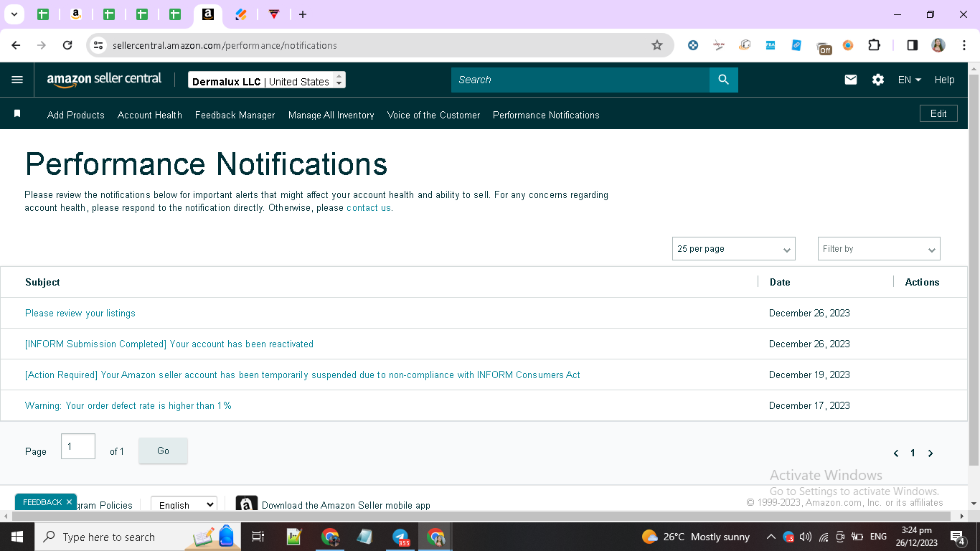Open Add Products in the navigation bar
This screenshot has width=980, height=551.
(x=76, y=115)
